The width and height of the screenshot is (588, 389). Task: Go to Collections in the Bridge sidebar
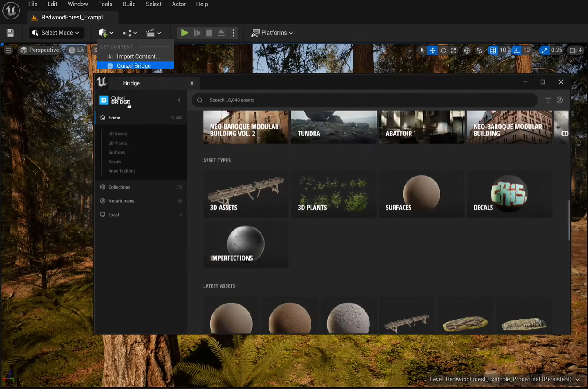119,187
